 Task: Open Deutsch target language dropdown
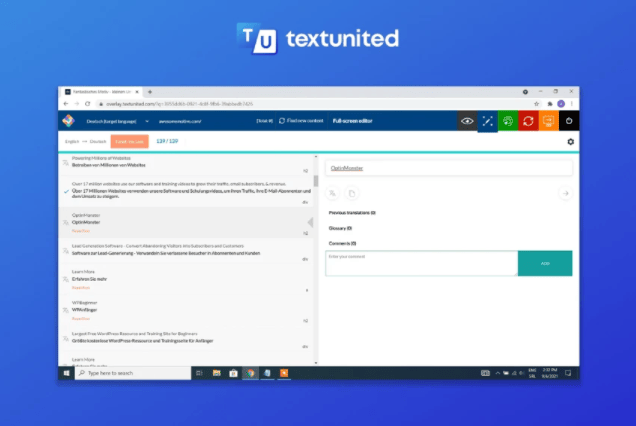click(x=117, y=121)
